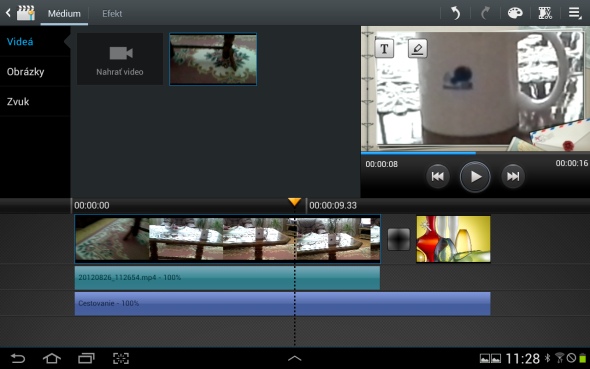This screenshot has height=369, width=590.
Task: Skip to previous clip in preview
Action: tap(438, 176)
